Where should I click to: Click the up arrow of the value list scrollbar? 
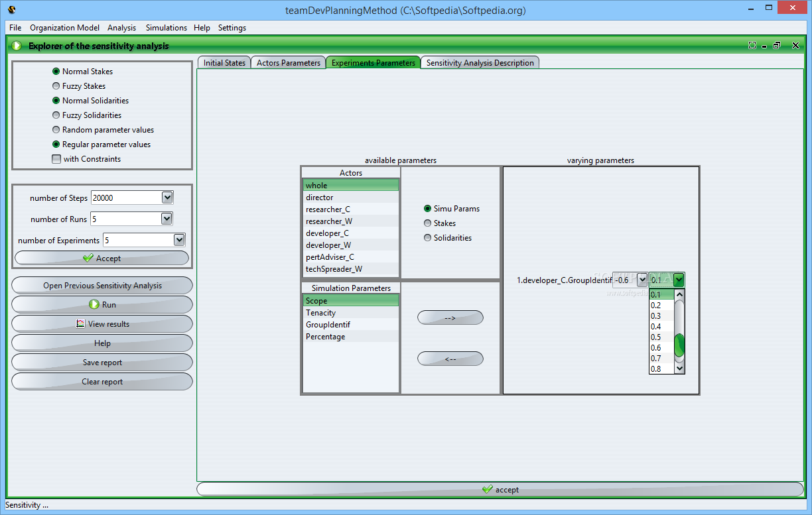click(x=679, y=295)
